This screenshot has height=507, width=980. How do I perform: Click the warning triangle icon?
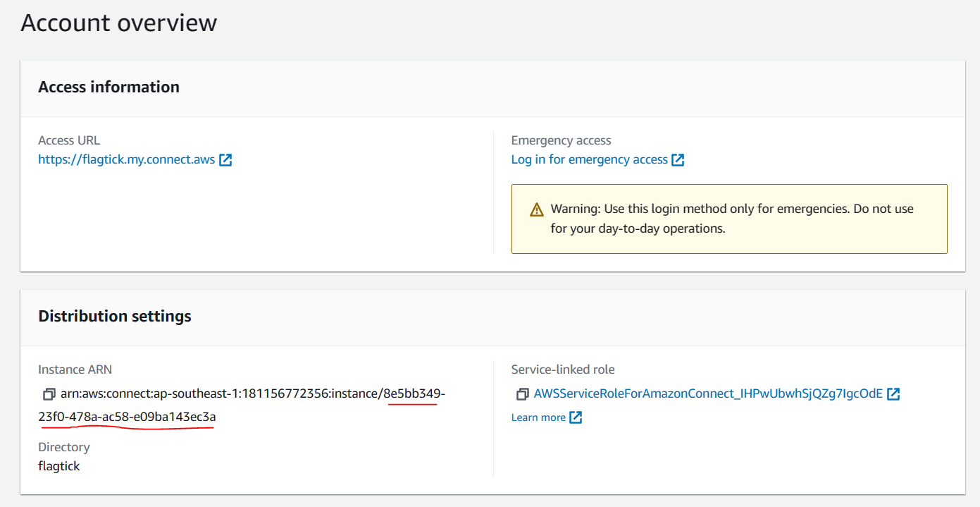click(537, 209)
